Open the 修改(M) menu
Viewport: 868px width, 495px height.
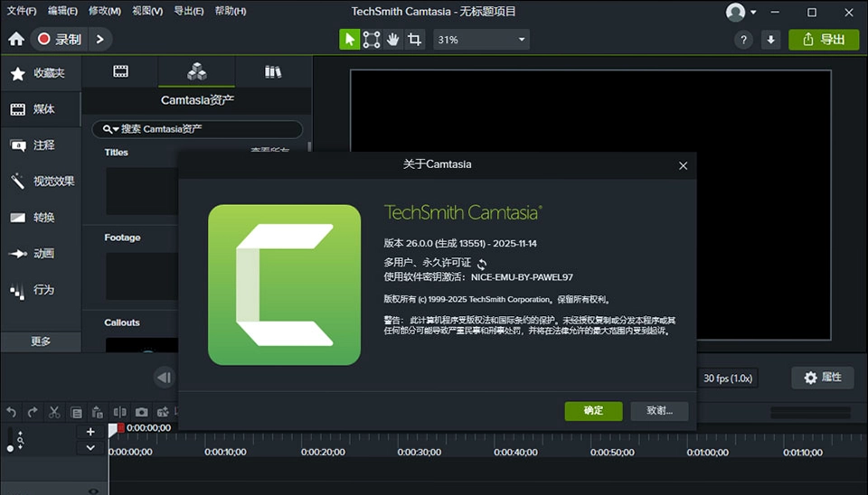(x=105, y=11)
